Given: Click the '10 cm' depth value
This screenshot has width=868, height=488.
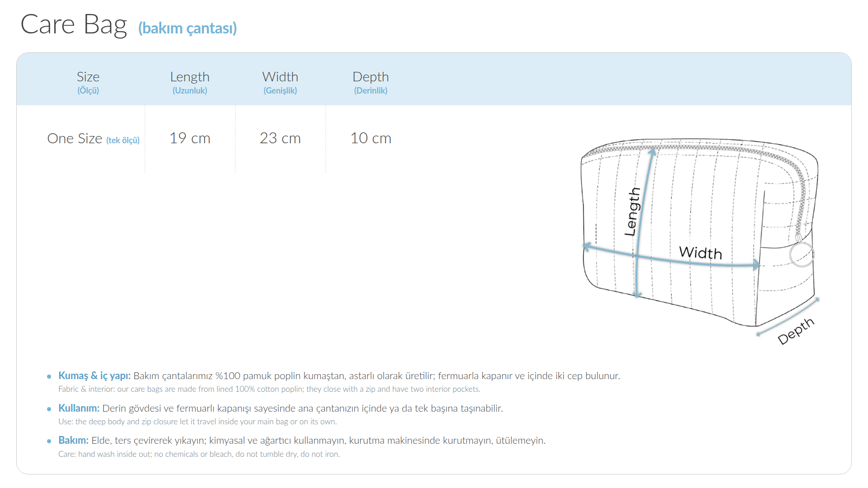Looking at the screenshot, I should tap(371, 138).
